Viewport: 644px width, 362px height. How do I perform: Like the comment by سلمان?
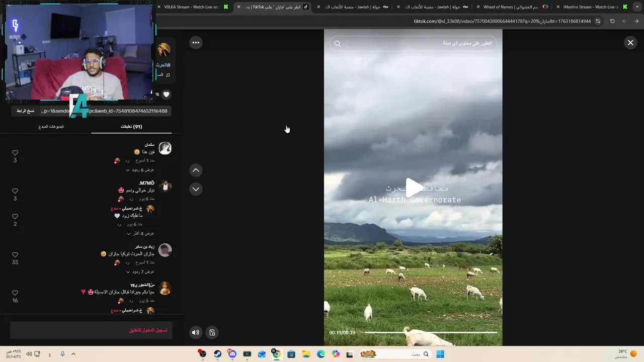tap(15, 153)
